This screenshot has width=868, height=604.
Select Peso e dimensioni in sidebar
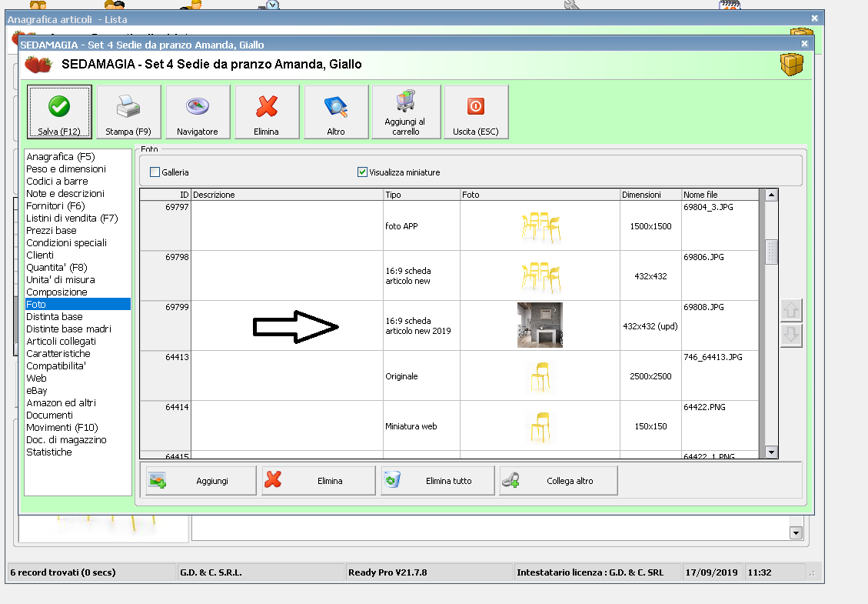click(66, 169)
